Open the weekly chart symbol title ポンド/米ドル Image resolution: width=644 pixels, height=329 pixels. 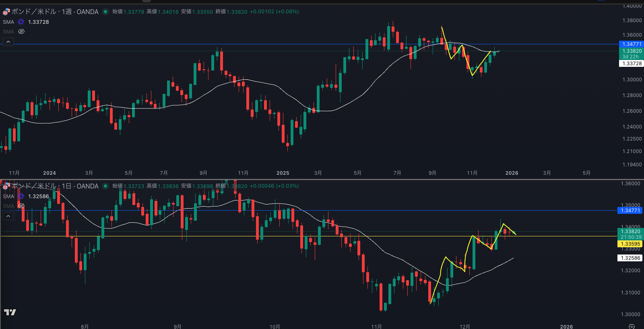[34, 12]
